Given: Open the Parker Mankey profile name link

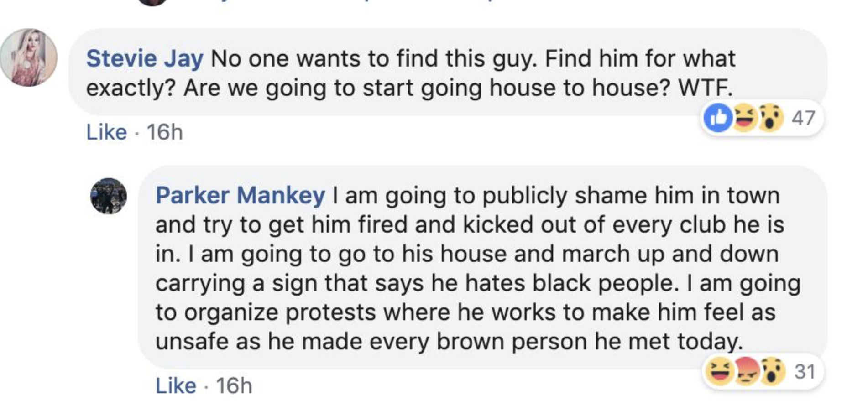Looking at the screenshot, I should [x=240, y=196].
